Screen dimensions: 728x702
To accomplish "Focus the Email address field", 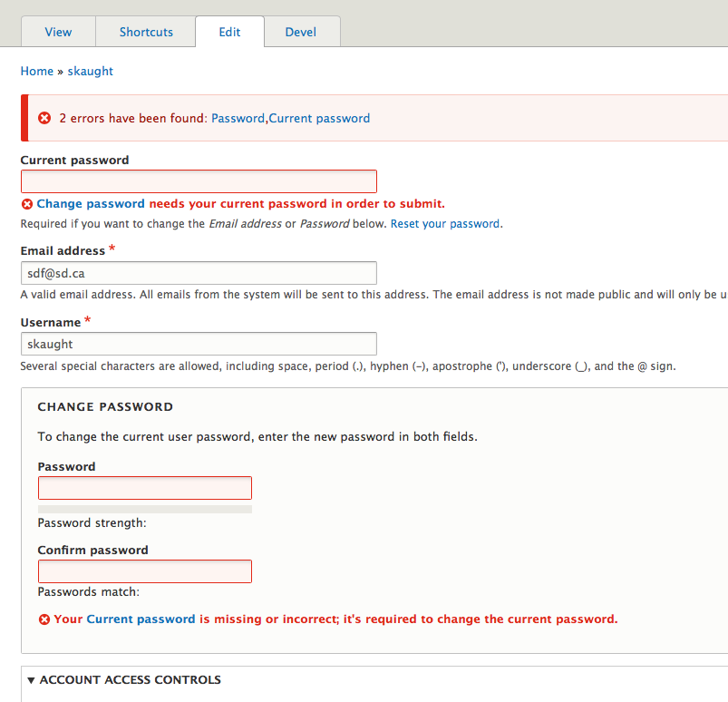I will click(x=199, y=273).
